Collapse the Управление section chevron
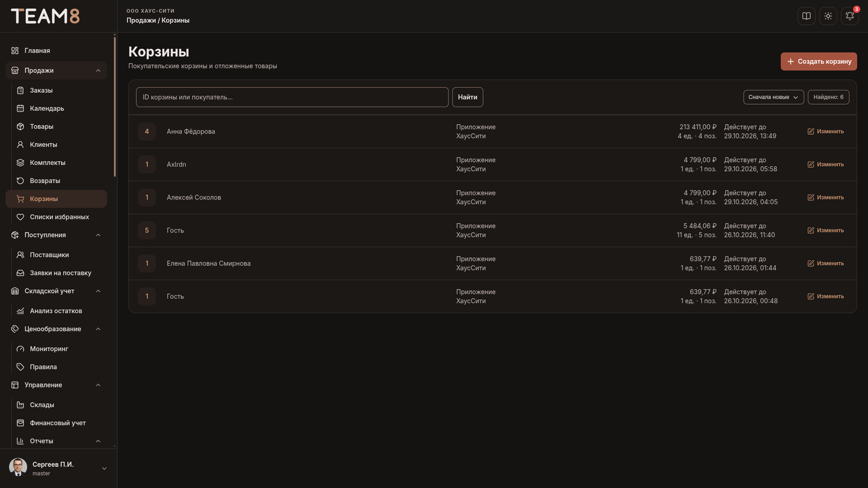 point(98,385)
